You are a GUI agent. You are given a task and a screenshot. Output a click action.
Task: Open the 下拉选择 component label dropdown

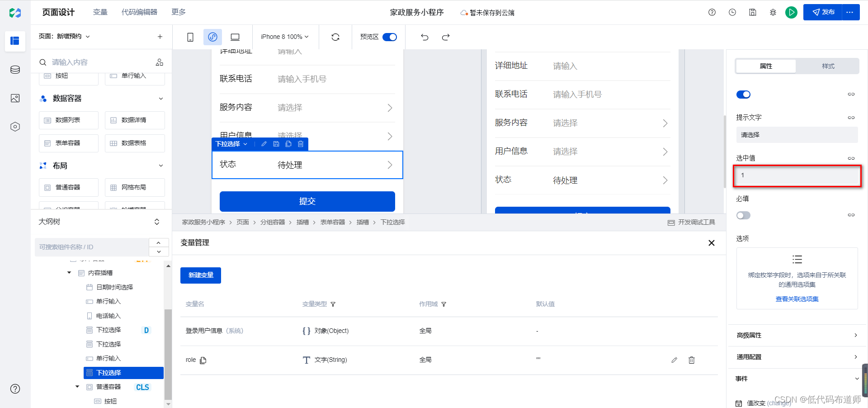[x=231, y=144]
